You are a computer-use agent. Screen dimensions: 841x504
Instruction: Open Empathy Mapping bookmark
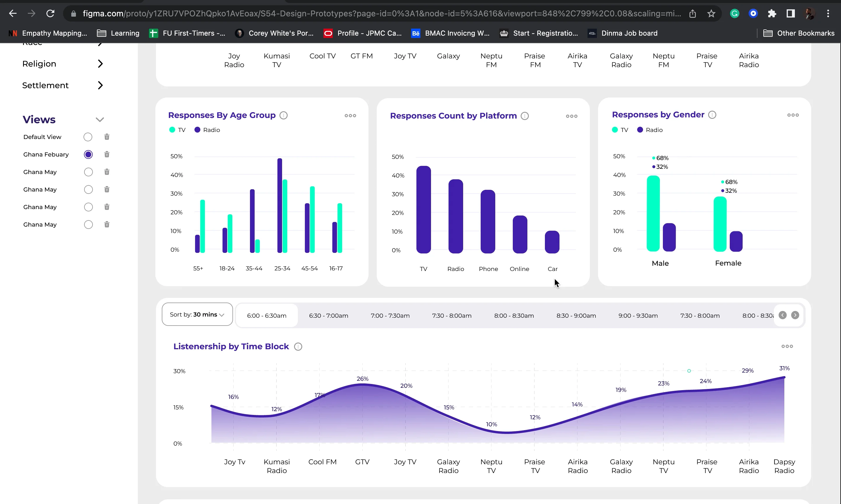[48, 33]
